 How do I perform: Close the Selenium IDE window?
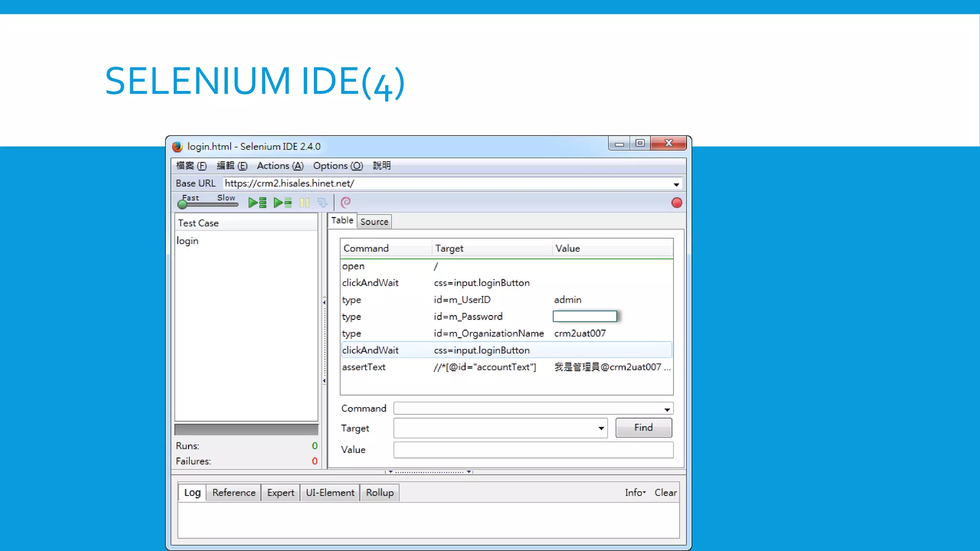[668, 143]
